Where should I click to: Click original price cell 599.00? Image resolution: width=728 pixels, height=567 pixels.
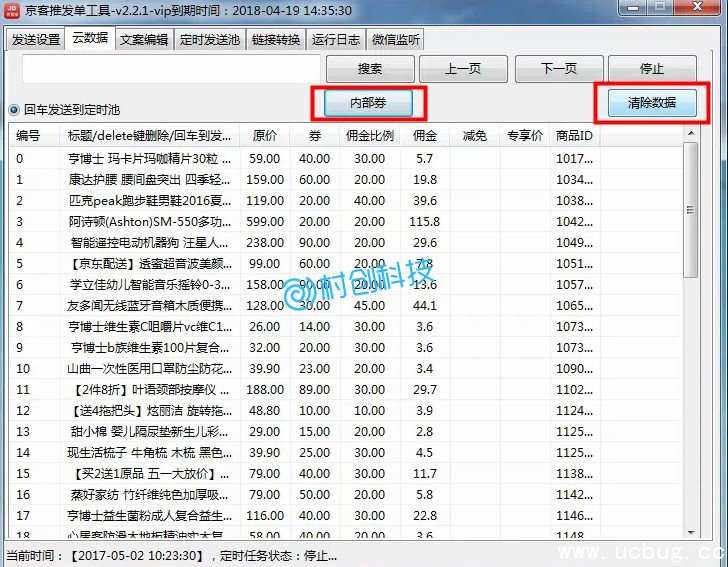265,222
